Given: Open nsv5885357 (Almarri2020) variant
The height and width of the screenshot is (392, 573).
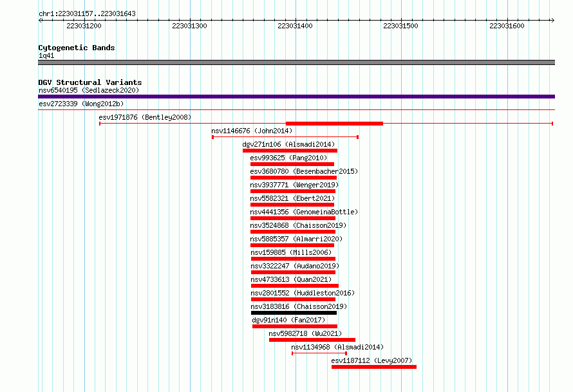Looking at the screenshot, I should click(296, 239).
